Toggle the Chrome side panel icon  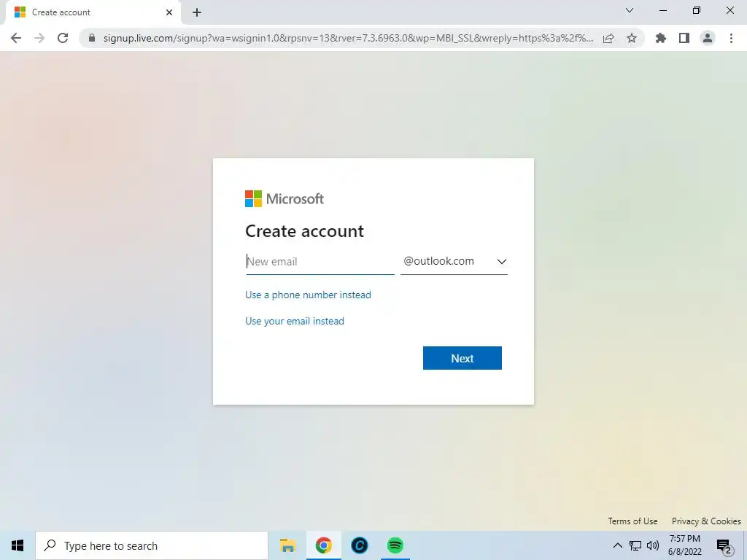click(684, 38)
